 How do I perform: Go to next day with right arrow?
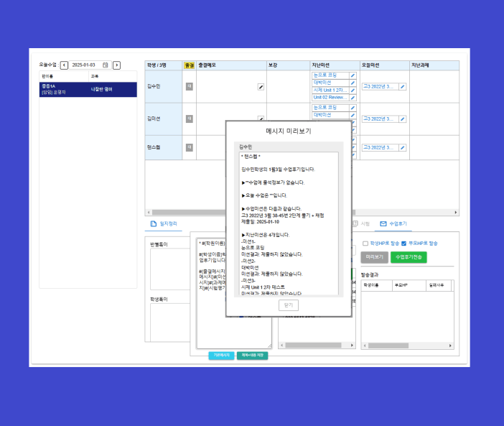click(117, 65)
